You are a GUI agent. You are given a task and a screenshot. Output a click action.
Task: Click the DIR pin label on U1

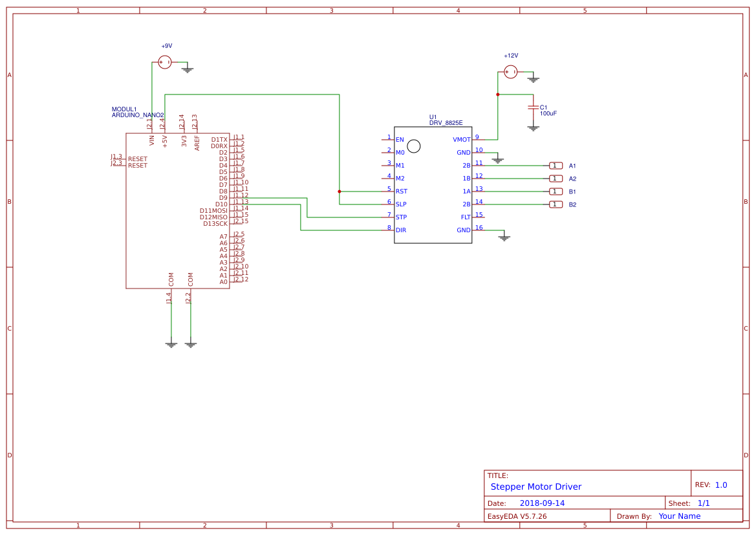(400, 230)
